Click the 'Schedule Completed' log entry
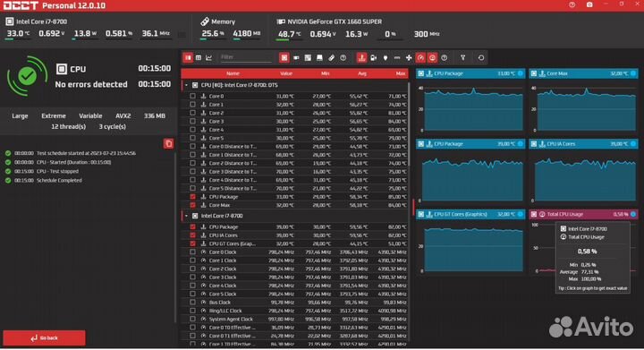This screenshot has width=644, height=350. (x=59, y=180)
